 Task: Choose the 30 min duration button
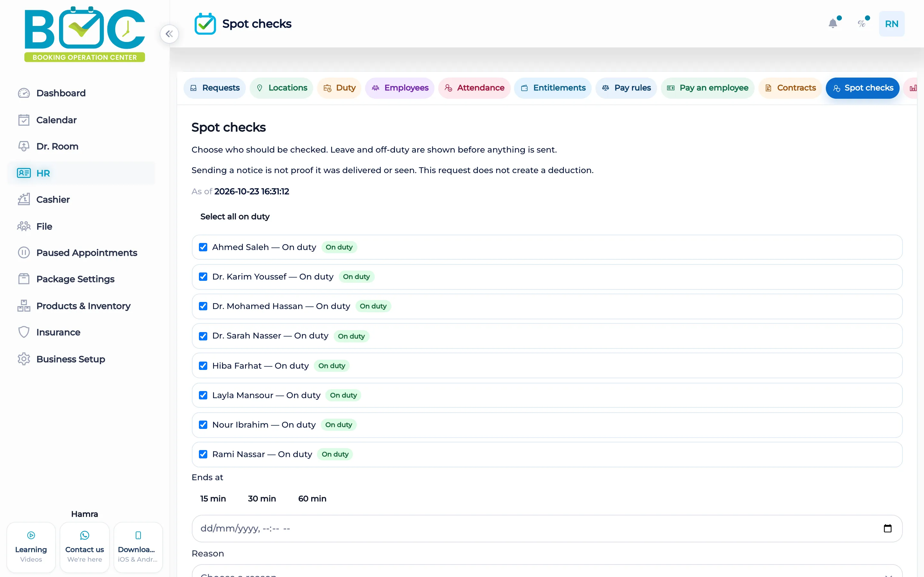click(x=261, y=498)
